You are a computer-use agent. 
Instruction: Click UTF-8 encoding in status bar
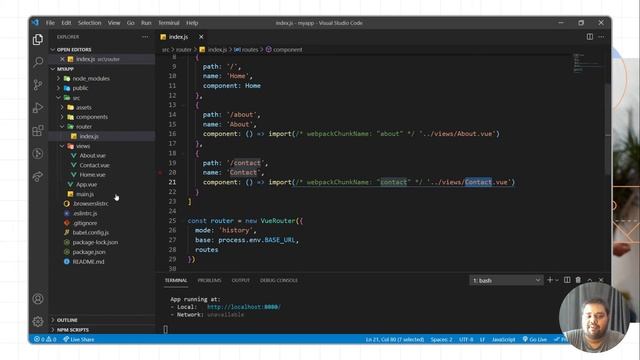coord(466,339)
